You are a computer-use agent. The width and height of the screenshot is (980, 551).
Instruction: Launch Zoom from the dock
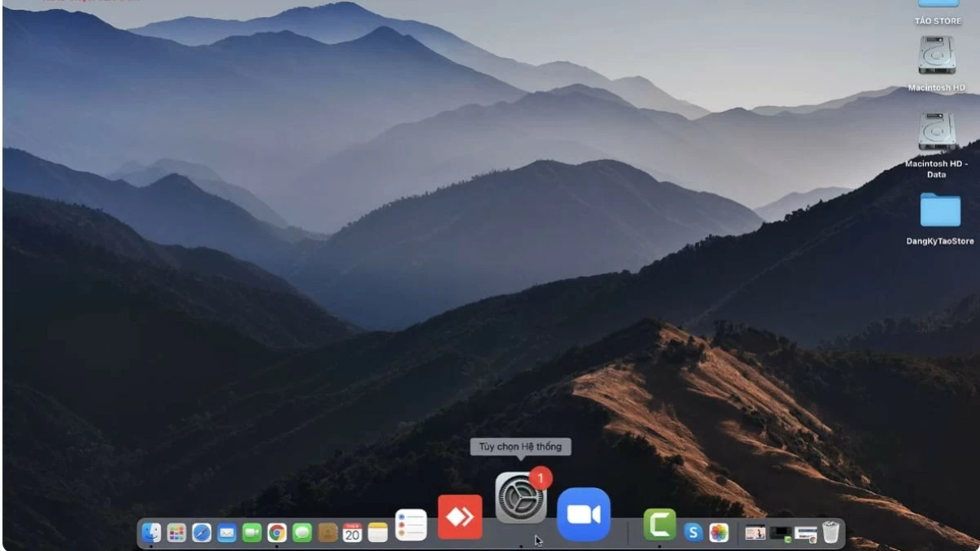point(583,514)
